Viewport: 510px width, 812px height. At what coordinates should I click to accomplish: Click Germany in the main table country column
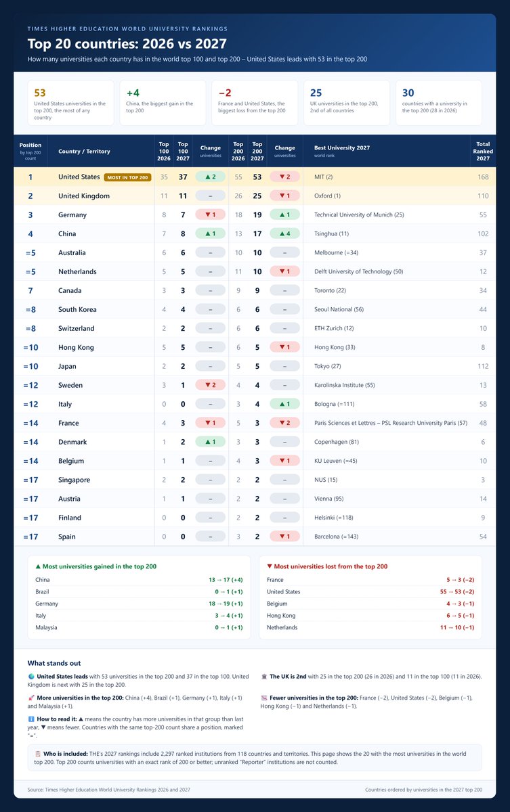[72, 215]
